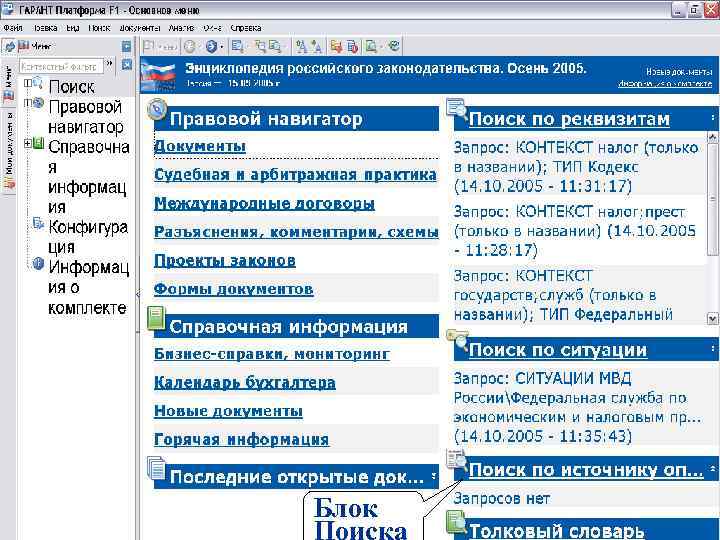Screen dimensions: 720x540
Task: Click the key icon of Поиск по ситуации
Action: point(457,339)
